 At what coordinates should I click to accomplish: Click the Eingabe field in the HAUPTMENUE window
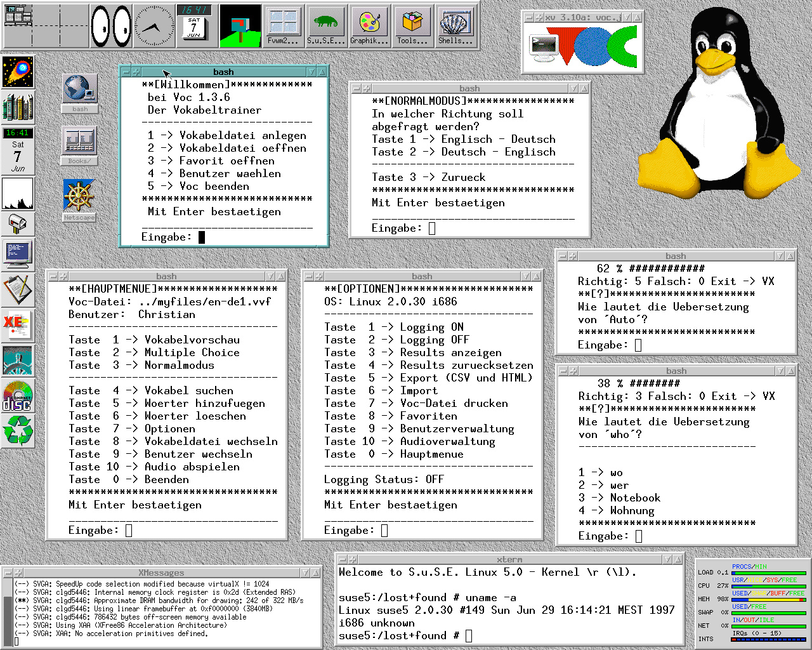click(x=129, y=531)
